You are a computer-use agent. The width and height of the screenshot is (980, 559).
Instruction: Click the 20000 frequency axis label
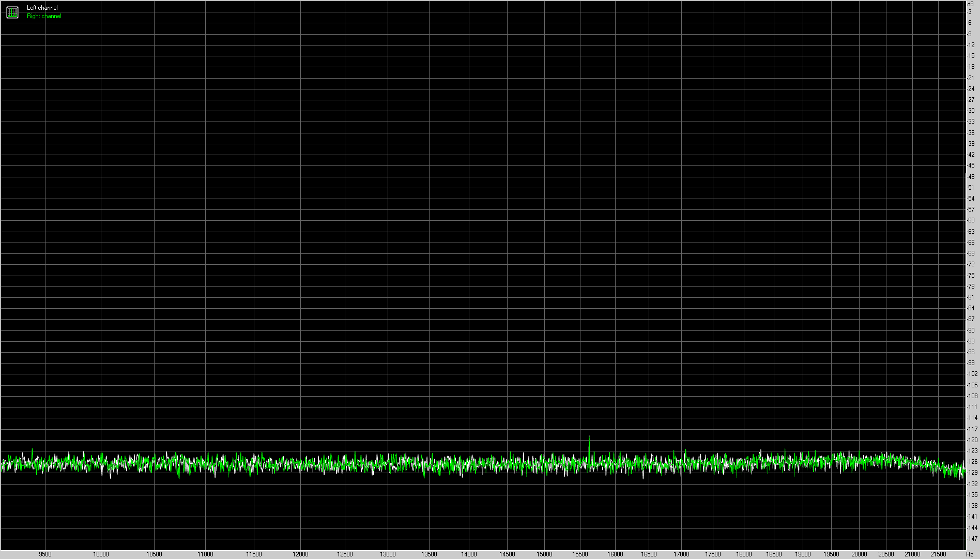(859, 554)
